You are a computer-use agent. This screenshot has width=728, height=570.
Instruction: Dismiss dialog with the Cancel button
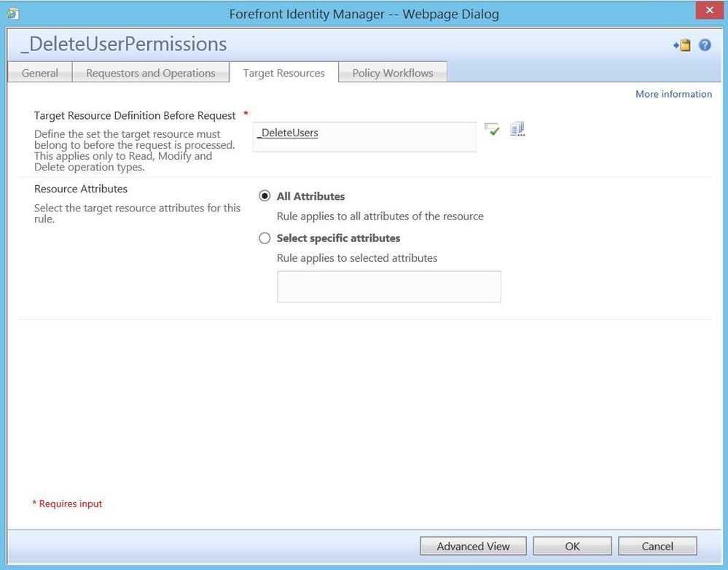pos(657,546)
